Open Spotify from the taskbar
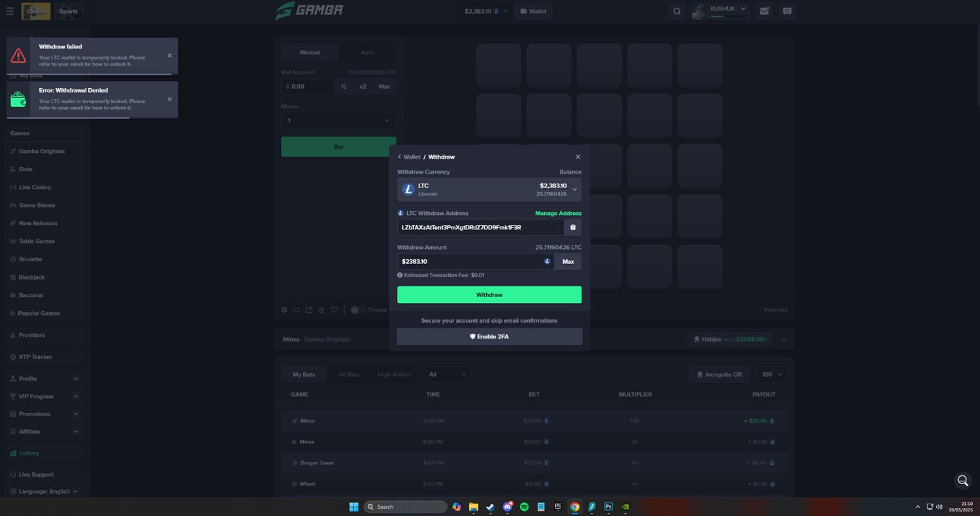 (524, 507)
